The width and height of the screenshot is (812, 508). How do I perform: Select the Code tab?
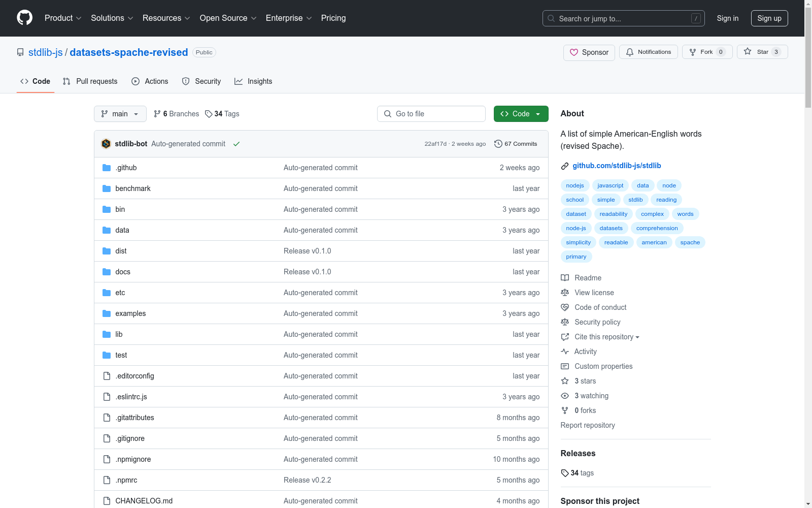[36, 81]
